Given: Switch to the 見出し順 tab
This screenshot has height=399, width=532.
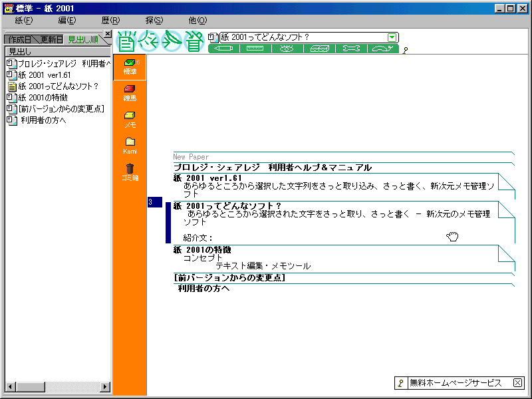Looking at the screenshot, I should pos(83,40).
